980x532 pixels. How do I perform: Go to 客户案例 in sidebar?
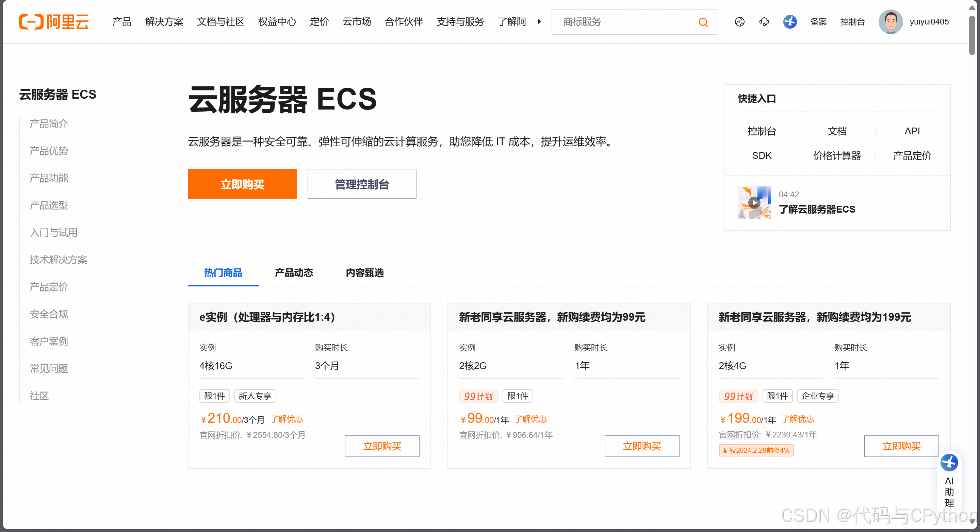[x=49, y=341]
